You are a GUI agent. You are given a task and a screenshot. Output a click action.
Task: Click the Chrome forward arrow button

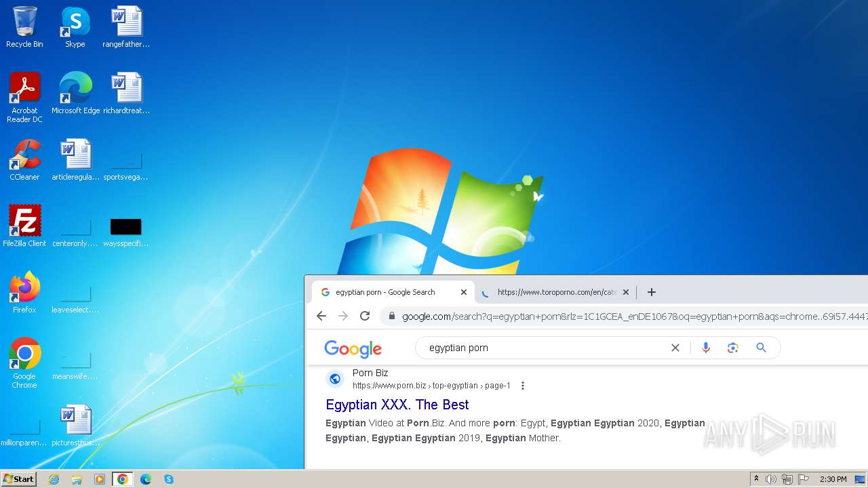[x=343, y=316]
